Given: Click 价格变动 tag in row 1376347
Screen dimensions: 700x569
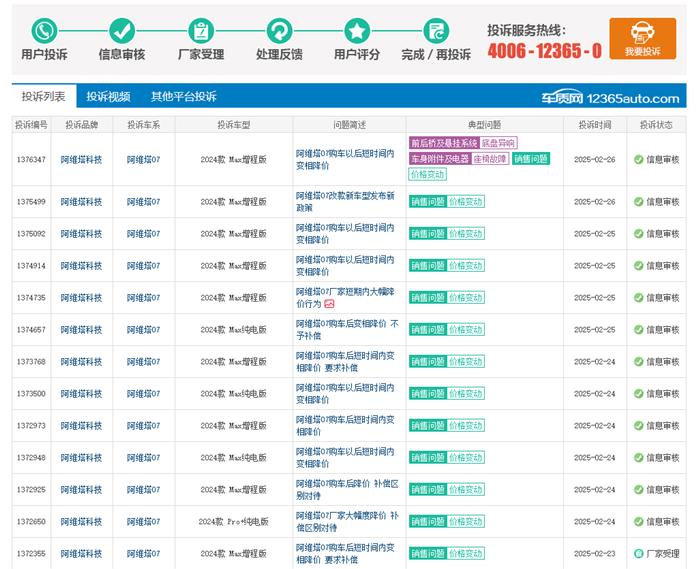Looking at the screenshot, I should tap(427, 174).
